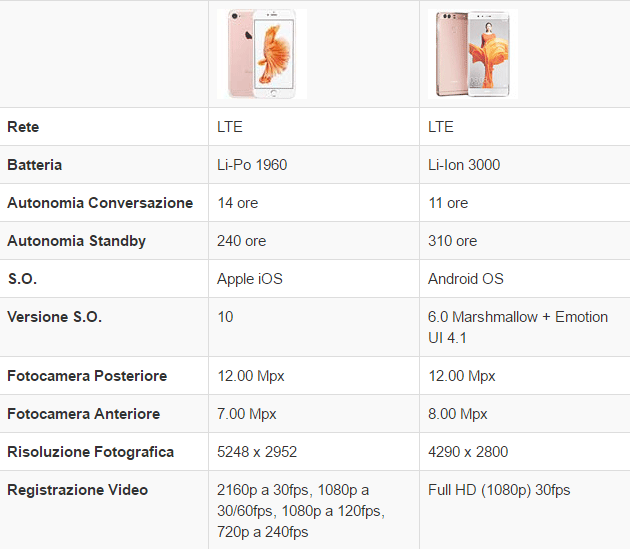
Task: Click the Autonomia Standby label
Action: (x=76, y=241)
